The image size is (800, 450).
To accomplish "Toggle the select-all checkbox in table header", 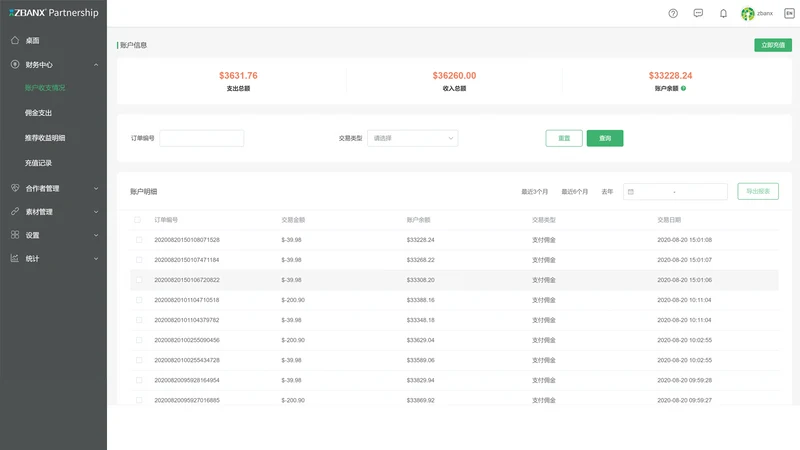I will pos(137,220).
